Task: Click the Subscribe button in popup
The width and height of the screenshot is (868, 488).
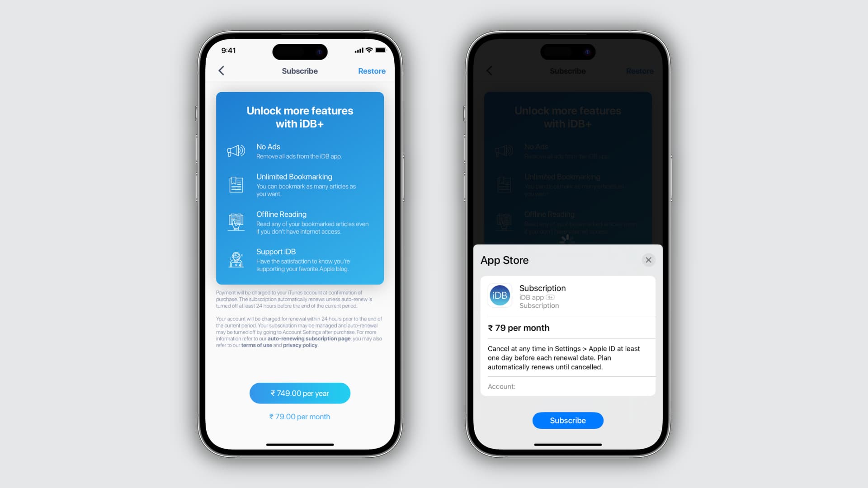Action: click(567, 420)
